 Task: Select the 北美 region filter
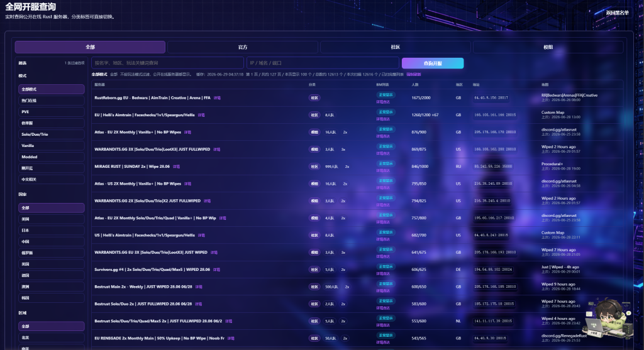pyautogui.click(x=52, y=337)
